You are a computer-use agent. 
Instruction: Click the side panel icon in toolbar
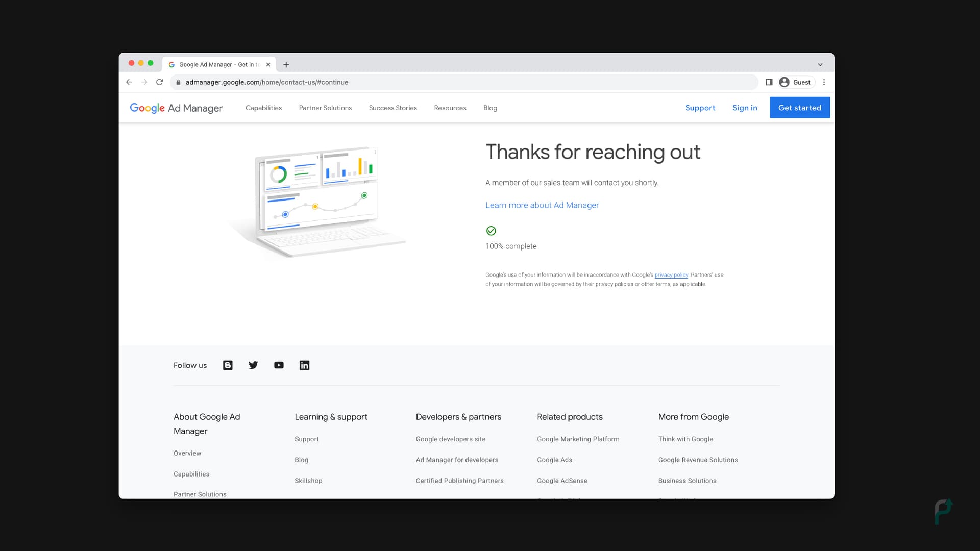(x=769, y=82)
